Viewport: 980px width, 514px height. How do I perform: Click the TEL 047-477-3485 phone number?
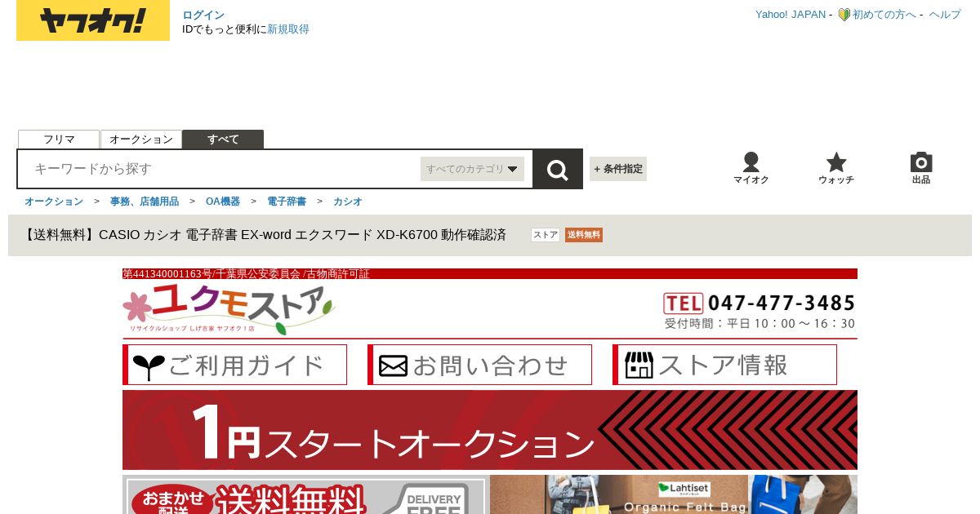759,304
